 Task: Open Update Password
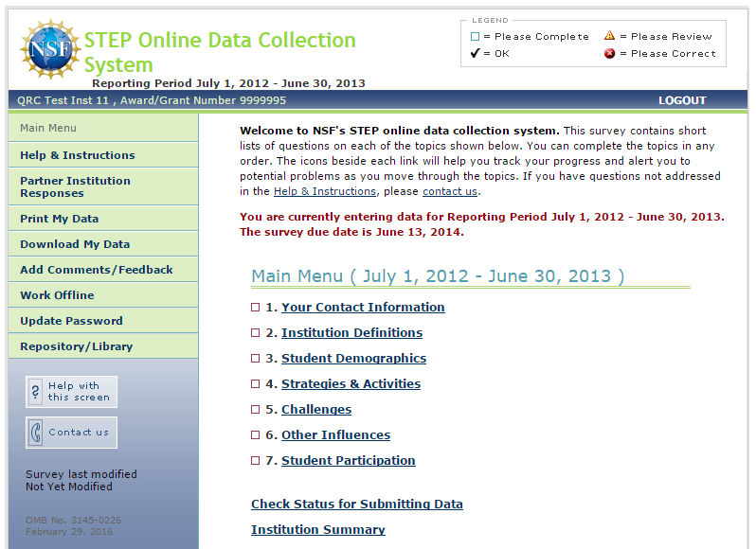click(103, 321)
